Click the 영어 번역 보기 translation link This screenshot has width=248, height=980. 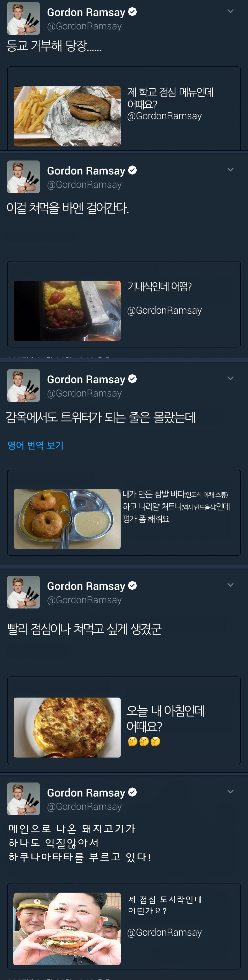(35, 445)
